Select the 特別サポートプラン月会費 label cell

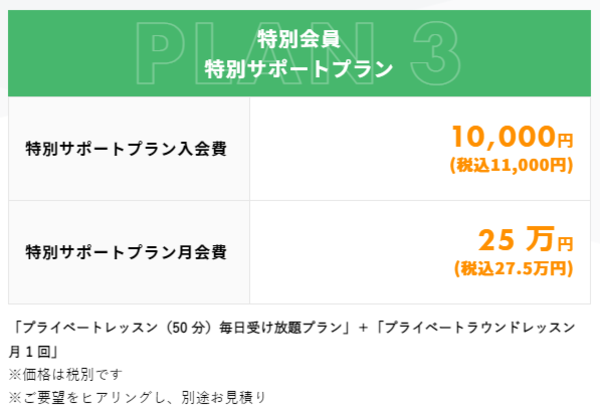[129, 252]
